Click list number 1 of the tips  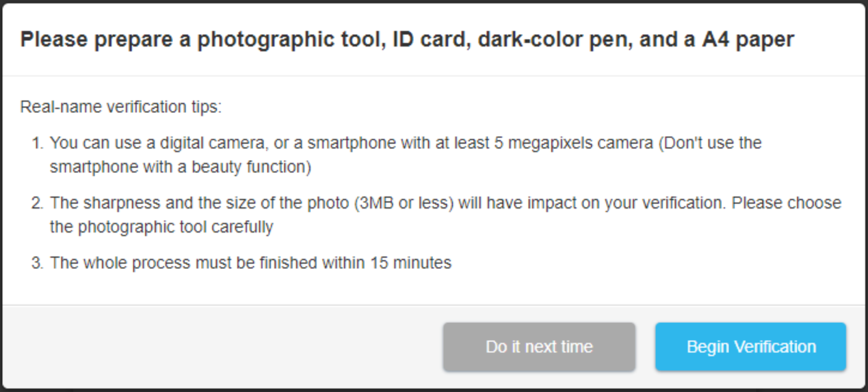pyautogui.click(x=38, y=143)
